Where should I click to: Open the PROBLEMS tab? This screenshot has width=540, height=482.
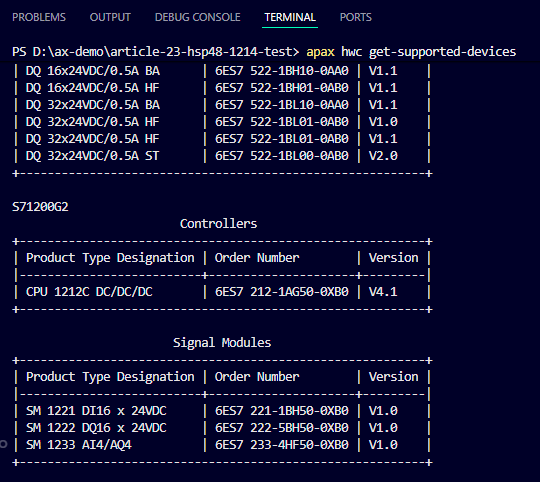39,17
